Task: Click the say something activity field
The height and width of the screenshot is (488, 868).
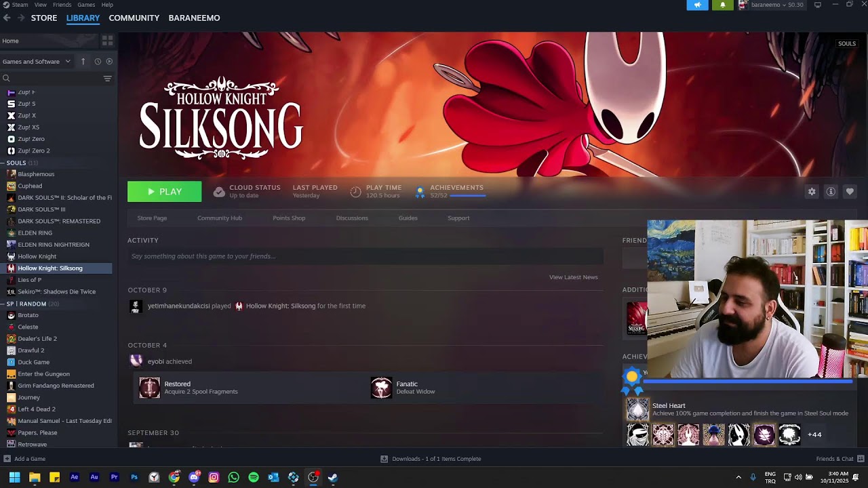Action: [x=366, y=256]
